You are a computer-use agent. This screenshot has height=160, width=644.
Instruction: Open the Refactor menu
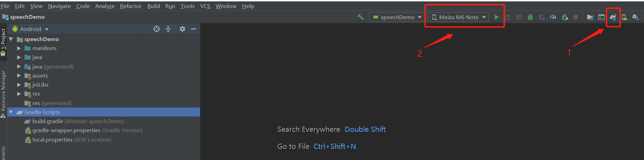pyautogui.click(x=130, y=6)
